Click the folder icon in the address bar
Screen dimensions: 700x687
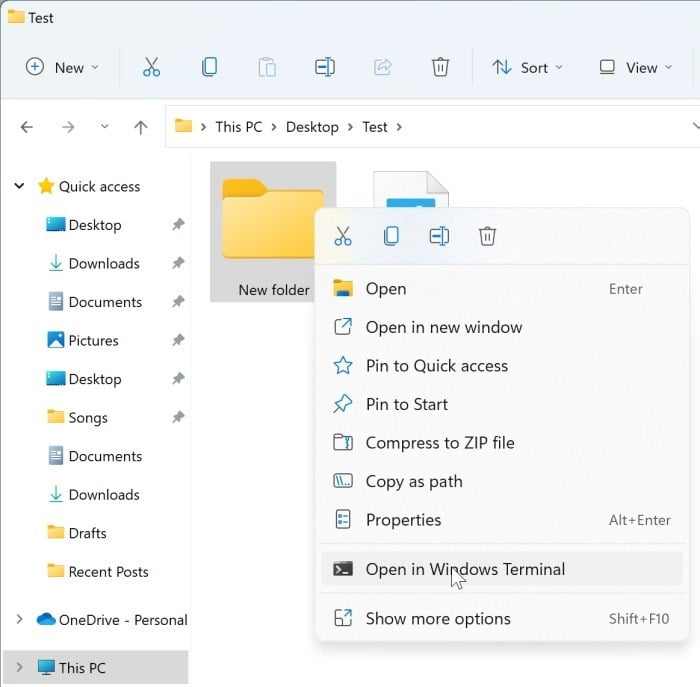point(183,126)
